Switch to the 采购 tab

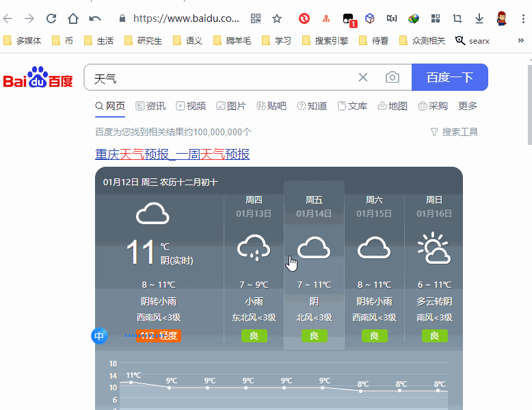(433, 106)
